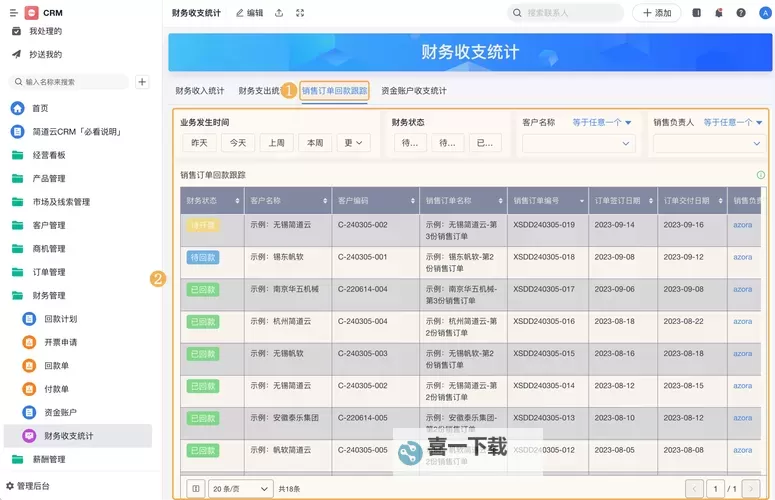Add new item with sidebar plus button
Image resolution: width=775 pixels, height=500 pixels.
[x=142, y=82]
